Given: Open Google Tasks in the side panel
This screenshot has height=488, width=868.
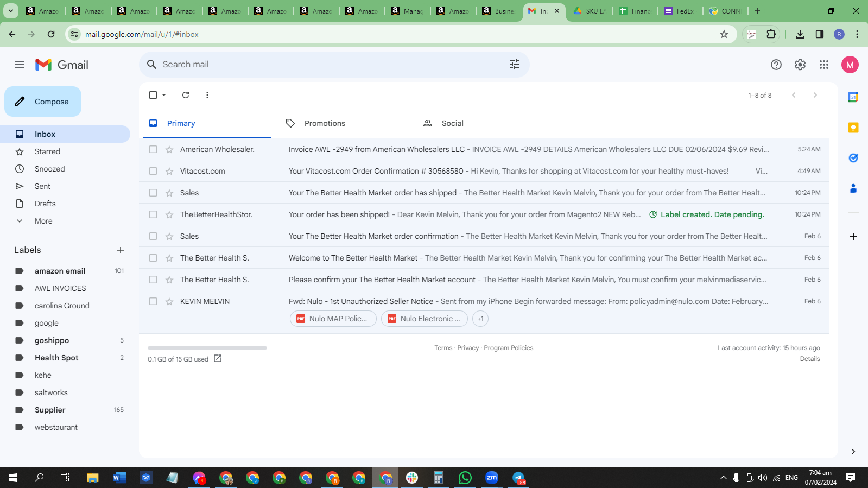Looking at the screenshot, I should pos(853,158).
